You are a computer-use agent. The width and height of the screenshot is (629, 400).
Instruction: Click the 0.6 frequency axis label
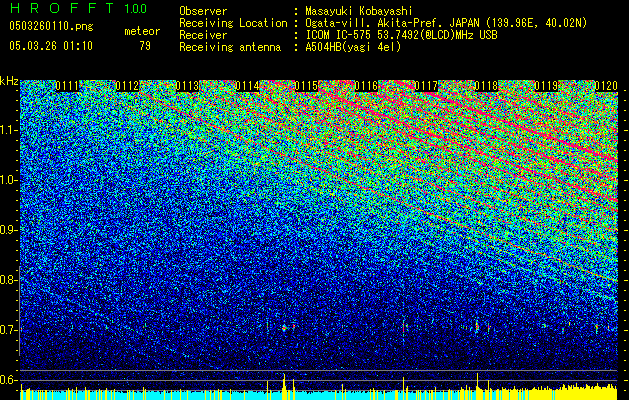coord(8,380)
